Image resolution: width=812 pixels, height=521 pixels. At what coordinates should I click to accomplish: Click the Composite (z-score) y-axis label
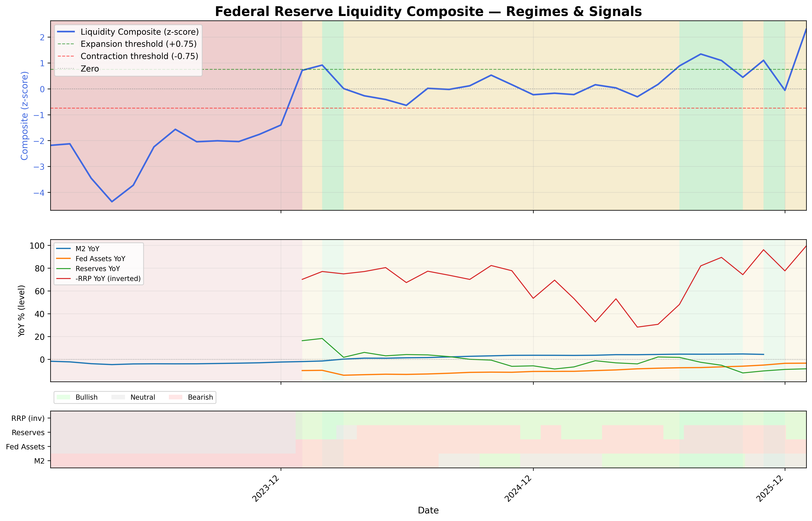click(x=24, y=116)
